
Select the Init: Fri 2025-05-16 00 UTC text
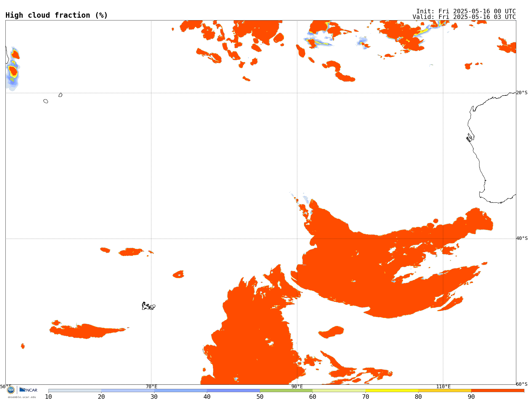tap(466, 11)
